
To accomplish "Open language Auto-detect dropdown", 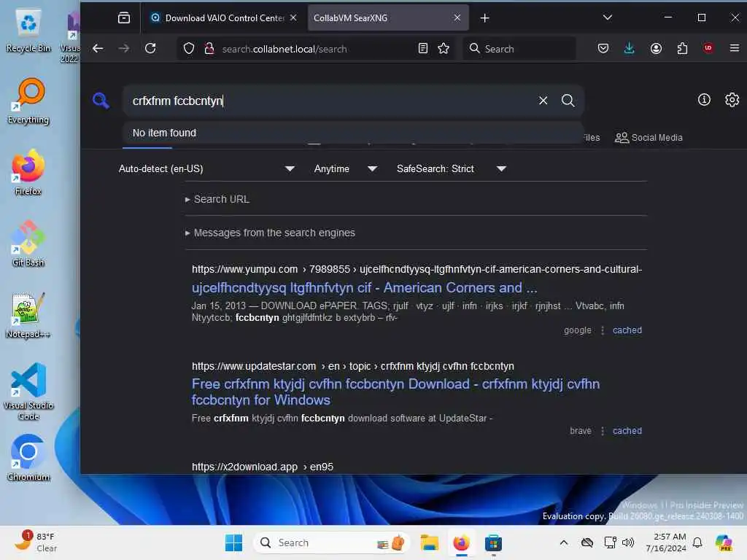I will (206, 168).
